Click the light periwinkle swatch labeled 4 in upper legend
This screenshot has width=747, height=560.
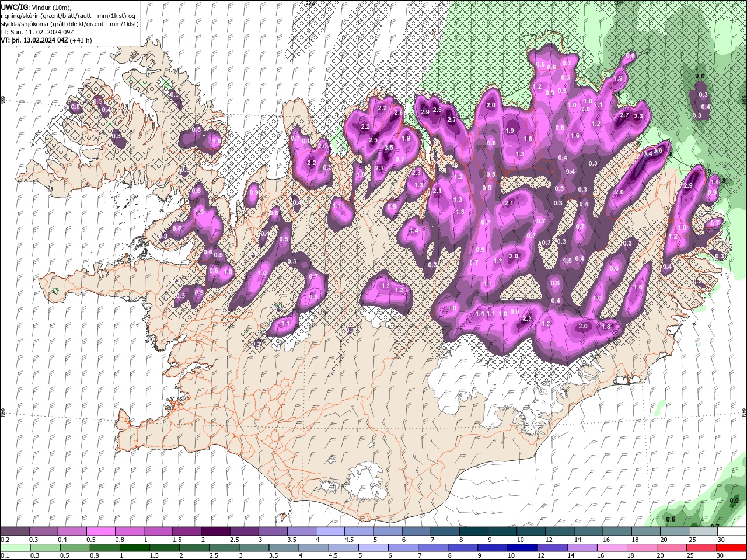point(330,531)
